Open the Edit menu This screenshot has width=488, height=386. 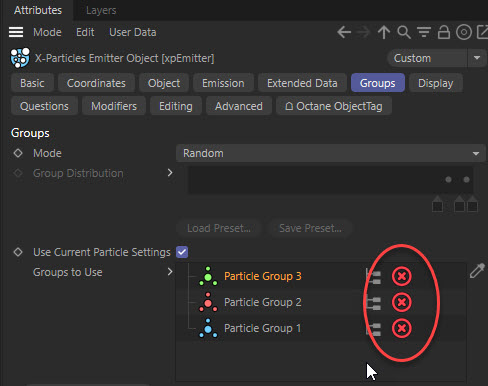click(x=85, y=32)
